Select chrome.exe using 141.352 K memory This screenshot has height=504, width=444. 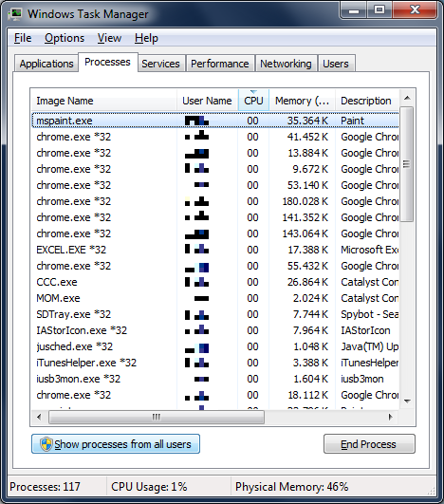tap(215, 217)
